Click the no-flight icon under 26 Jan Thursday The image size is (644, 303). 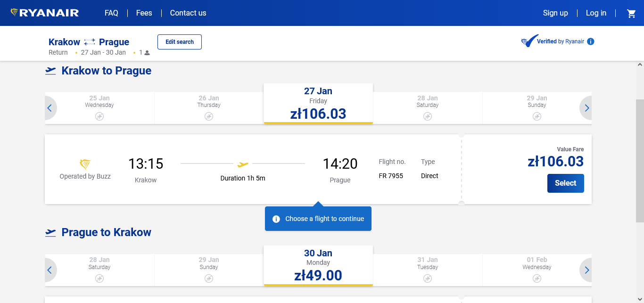(x=209, y=116)
